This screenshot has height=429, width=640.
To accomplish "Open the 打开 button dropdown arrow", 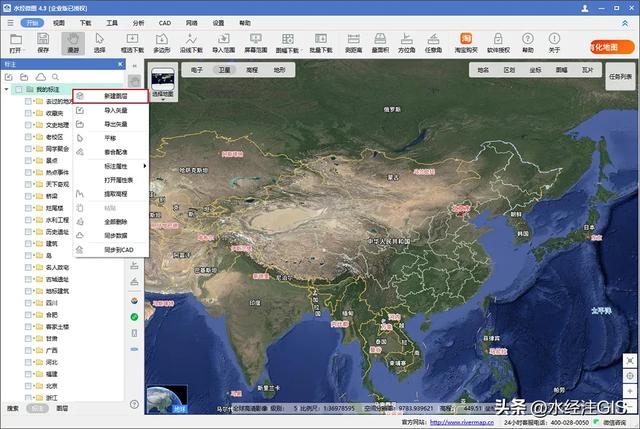I will (24, 50).
